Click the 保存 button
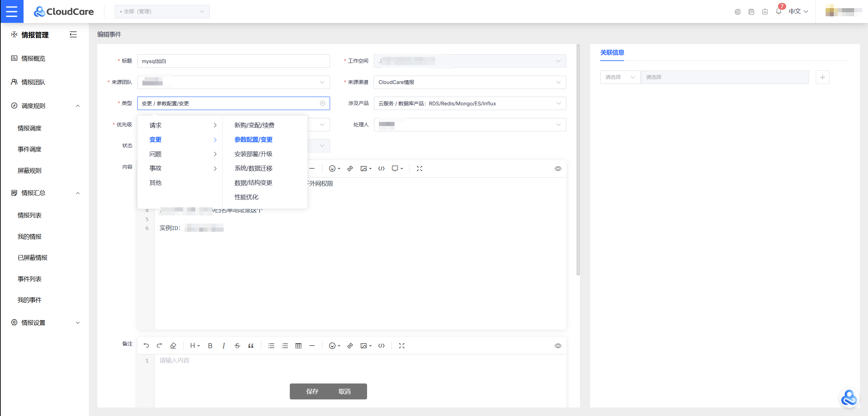The height and width of the screenshot is (416, 868). (312, 392)
